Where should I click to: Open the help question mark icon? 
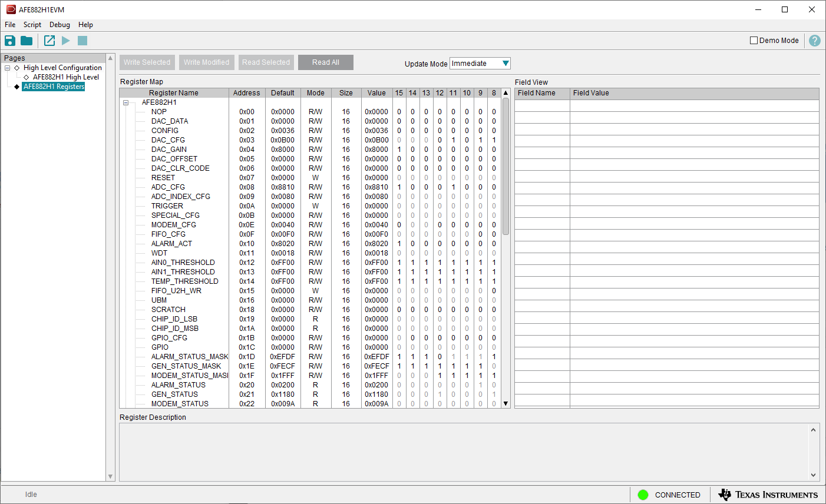click(x=815, y=41)
